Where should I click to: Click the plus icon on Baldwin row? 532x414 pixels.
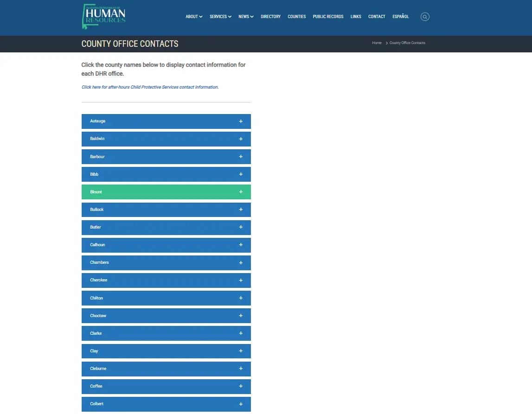[x=241, y=139]
